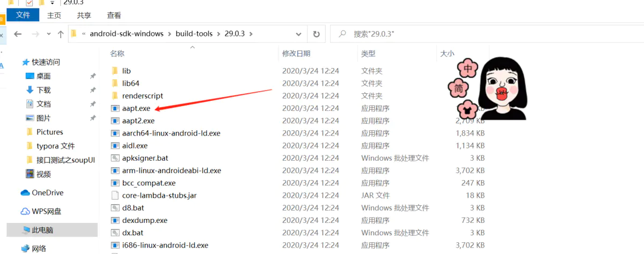644x254 pixels.
Task: Select the file name apksigner.bat
Action: coord(145,158)
